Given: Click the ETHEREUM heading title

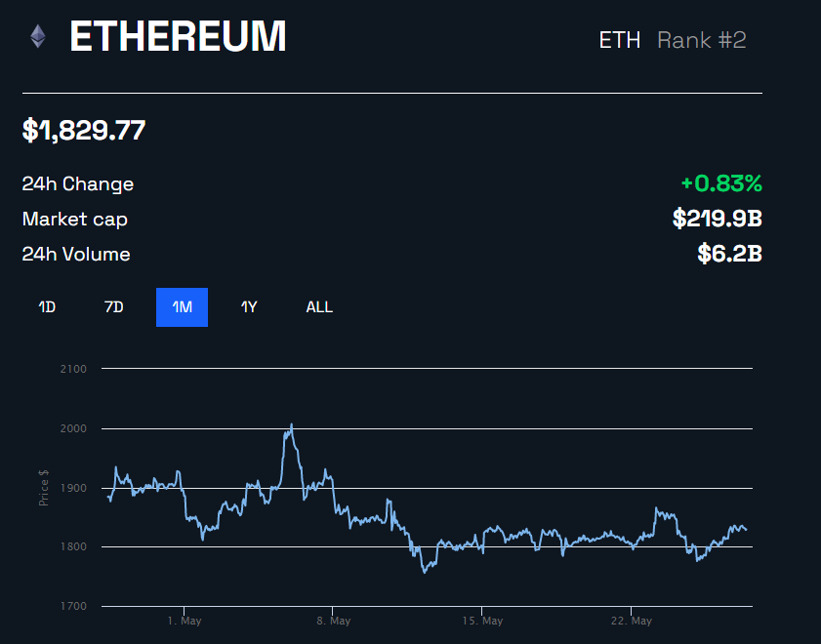Looking at the screenshot, I should click(178, 37).
